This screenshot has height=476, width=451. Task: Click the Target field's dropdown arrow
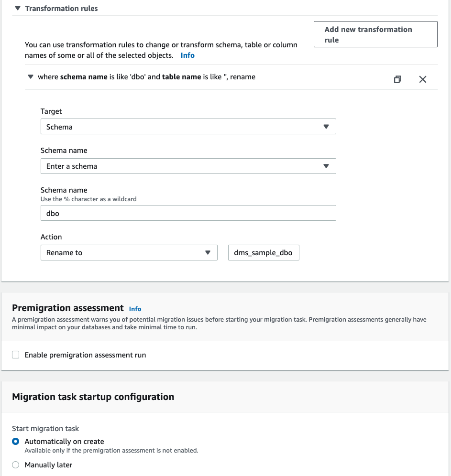(x=326, y=127)
